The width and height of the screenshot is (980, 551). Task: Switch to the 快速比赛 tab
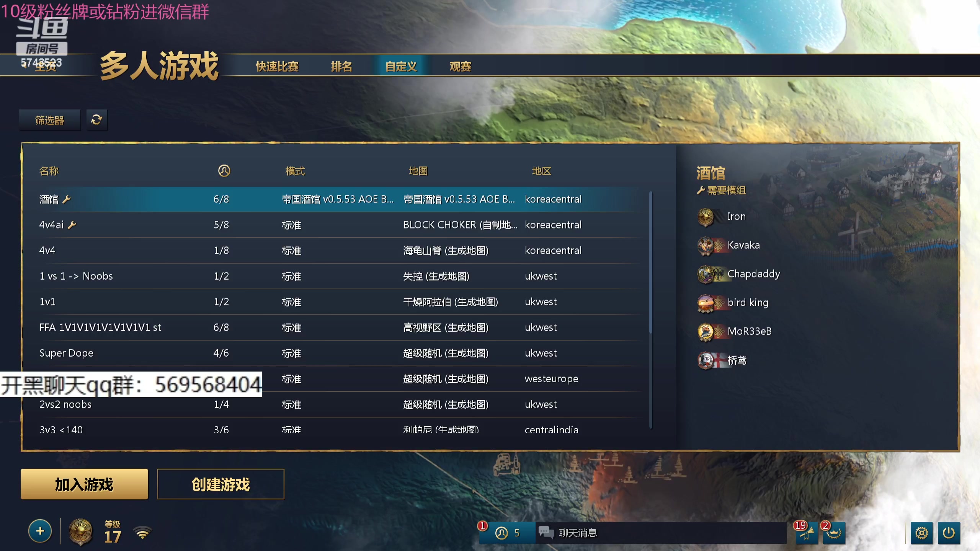click(x=277, y=66)
